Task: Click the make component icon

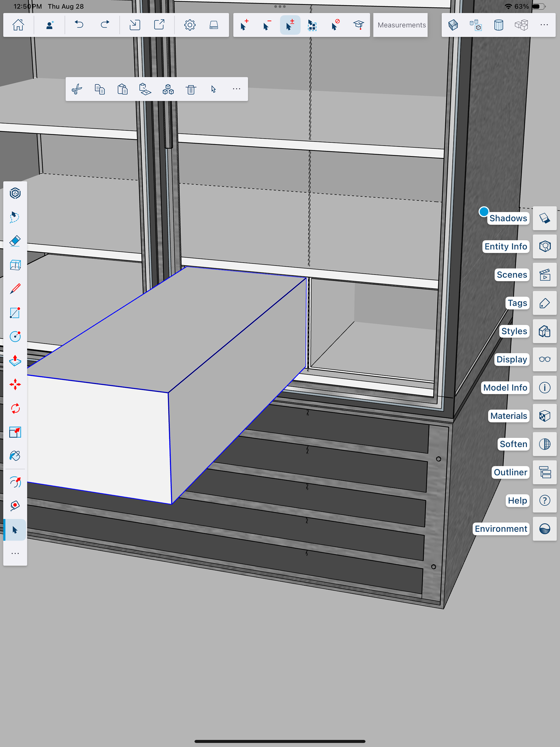Action: coord(168,90)
